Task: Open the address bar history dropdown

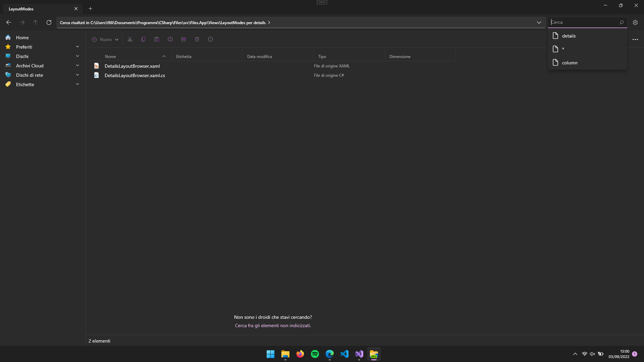Action: pyautogui.click(x=539, y=22)
